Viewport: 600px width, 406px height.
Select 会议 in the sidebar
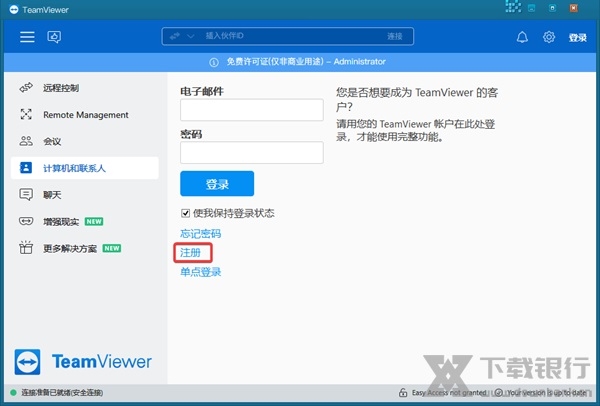coord(85,141)
